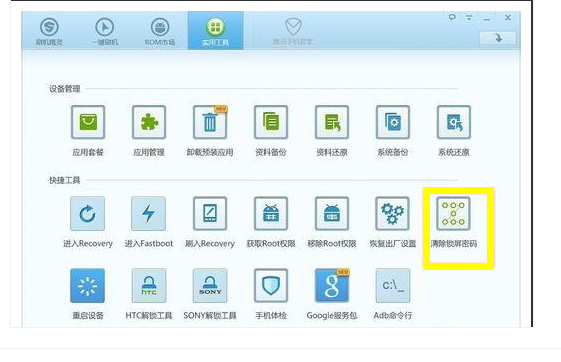This screenshot has height=362, width=561.
Task: Open 应用套餐 shopping bag icon
Action: (88, 122)
